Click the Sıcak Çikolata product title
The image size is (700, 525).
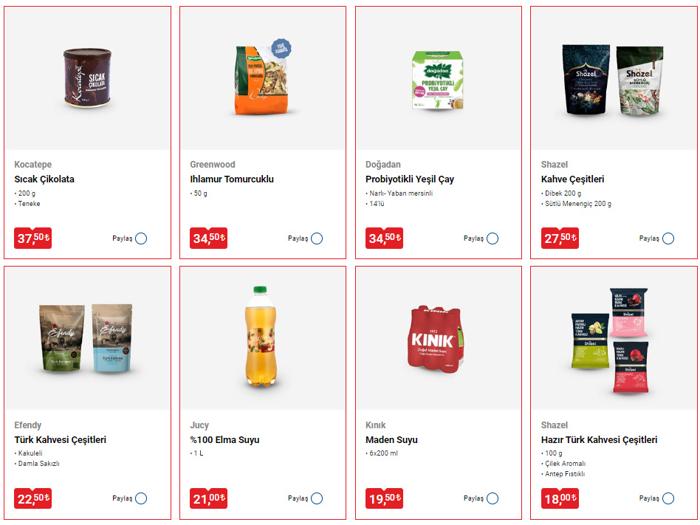[x=44, y=179]
